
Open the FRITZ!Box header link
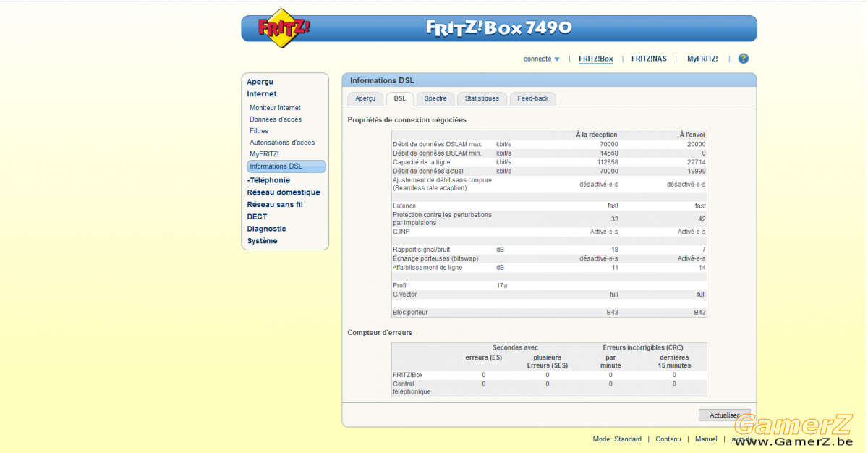pos(596,59)
